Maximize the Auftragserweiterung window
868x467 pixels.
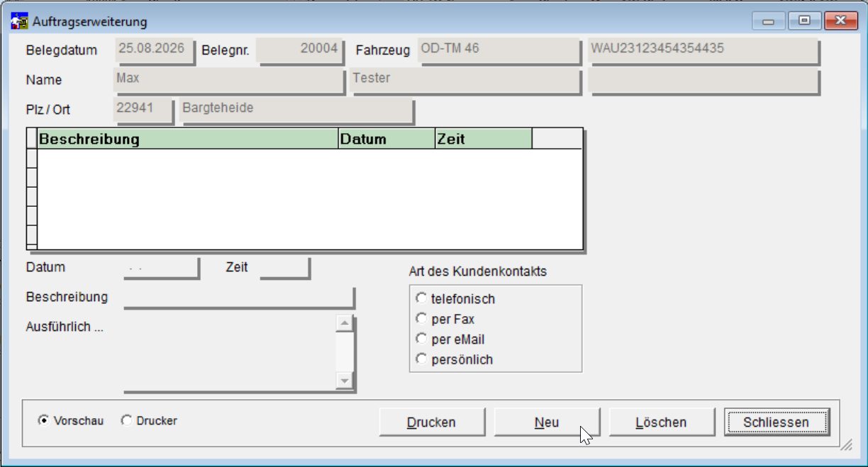pyautogui.click(x=804, y=21)
